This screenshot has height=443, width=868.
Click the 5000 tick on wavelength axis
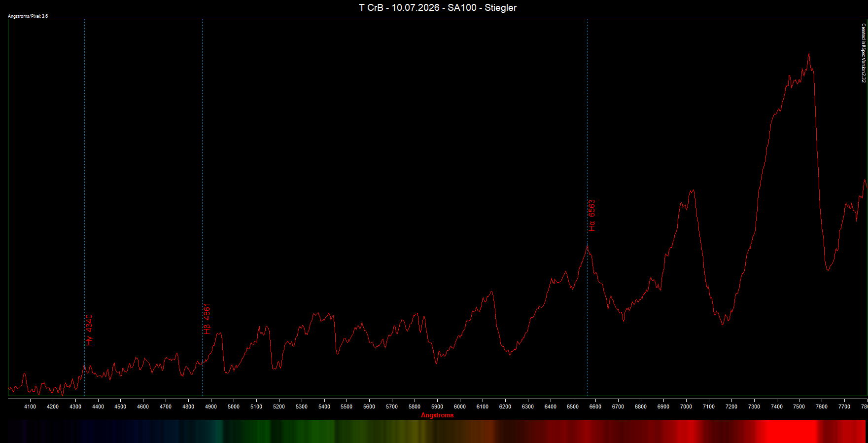point(234,406)
